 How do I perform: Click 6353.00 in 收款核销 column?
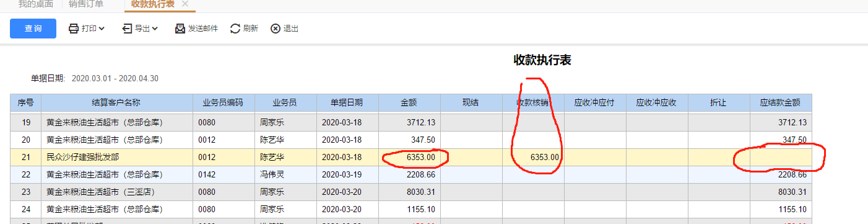tap(545, 158)
